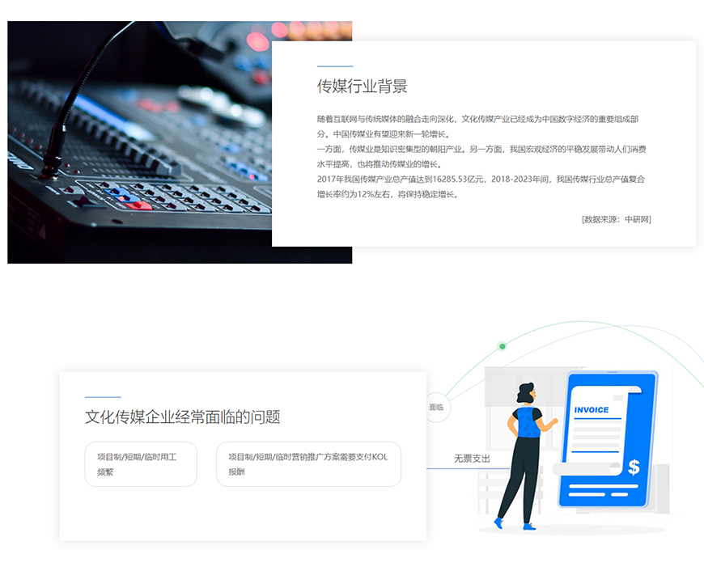Click the 文化传媒企业经常面临的问题 heading

tap(182, 417)
